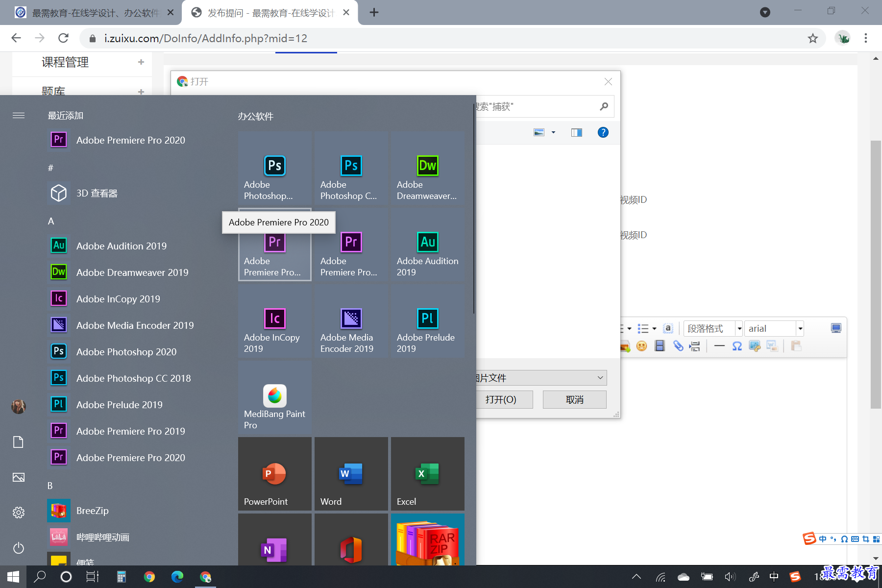Toggle preview pane in file dialog
This screenshot has height=588, width=882.
577,132
